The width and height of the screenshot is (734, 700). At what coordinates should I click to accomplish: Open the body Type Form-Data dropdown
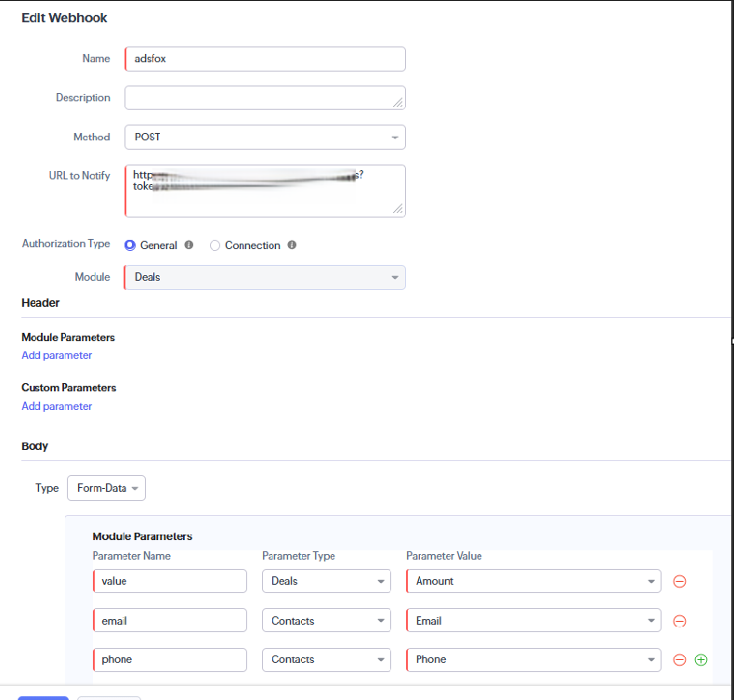106,488
